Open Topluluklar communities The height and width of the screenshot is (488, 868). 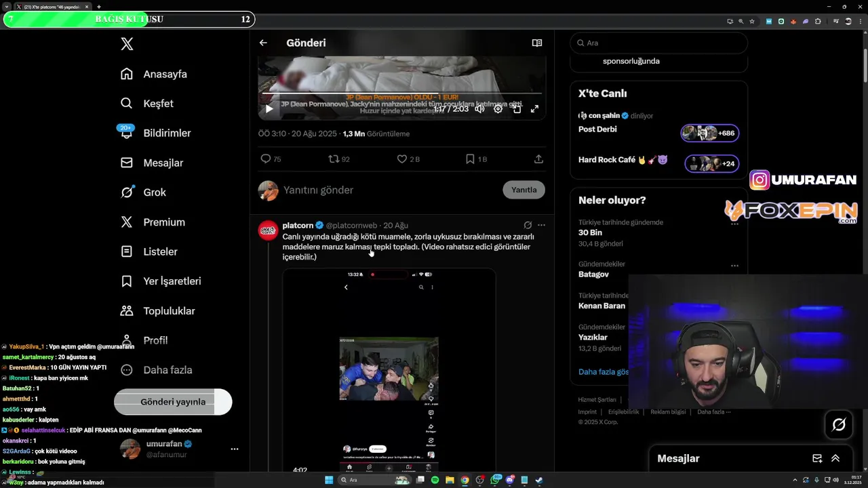point(157,311)
